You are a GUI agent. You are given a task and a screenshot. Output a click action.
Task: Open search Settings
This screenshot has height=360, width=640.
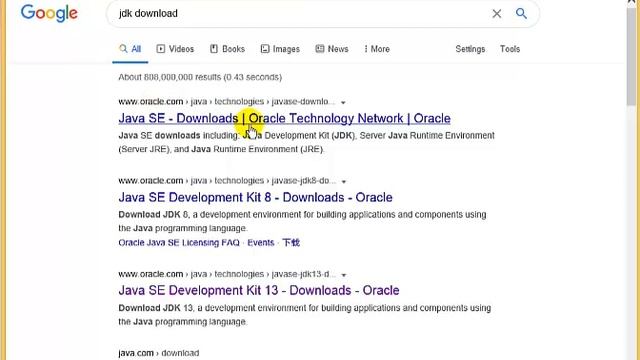tap(470, 49)
